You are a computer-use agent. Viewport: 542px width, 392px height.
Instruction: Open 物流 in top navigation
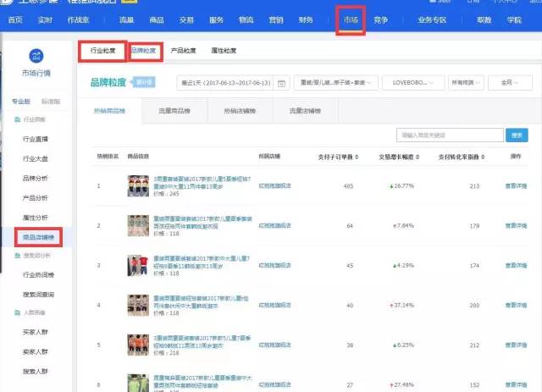click(246, 20)
